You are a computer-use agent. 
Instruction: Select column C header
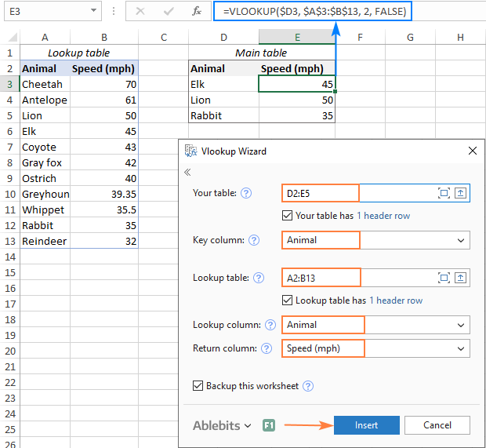(164, 38)
